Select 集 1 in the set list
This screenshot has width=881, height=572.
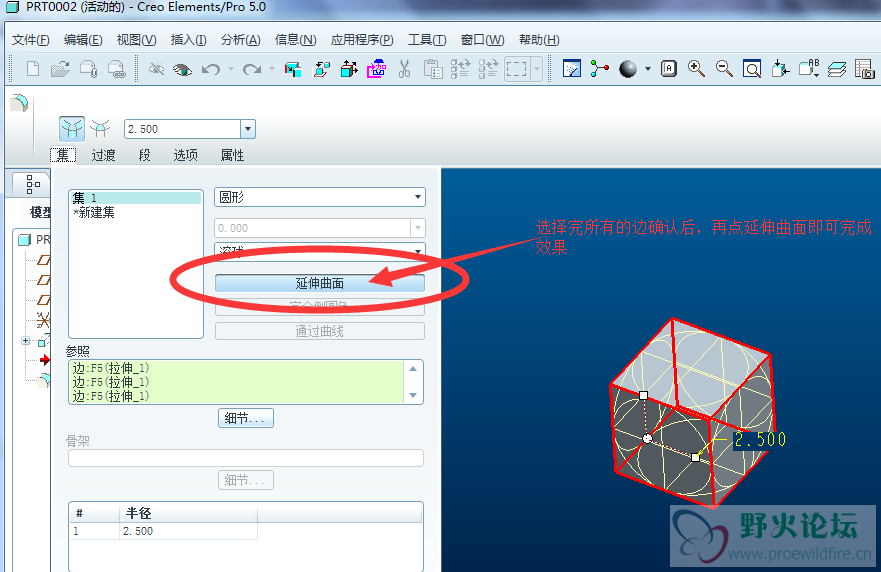tap(135, 198)
